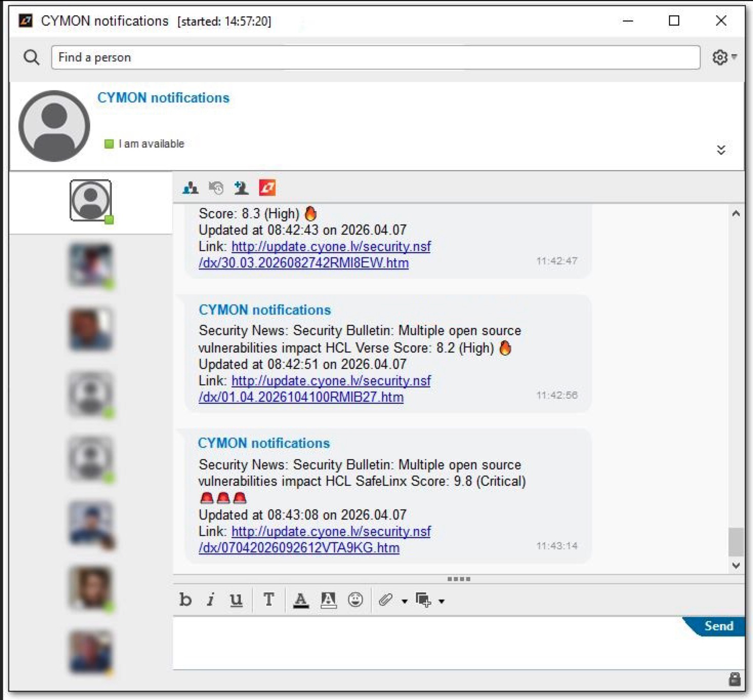The height and width of the screenshot is (700, 753).
Task: Expand the profile details with the double chevron
Action: coord(721,150)
